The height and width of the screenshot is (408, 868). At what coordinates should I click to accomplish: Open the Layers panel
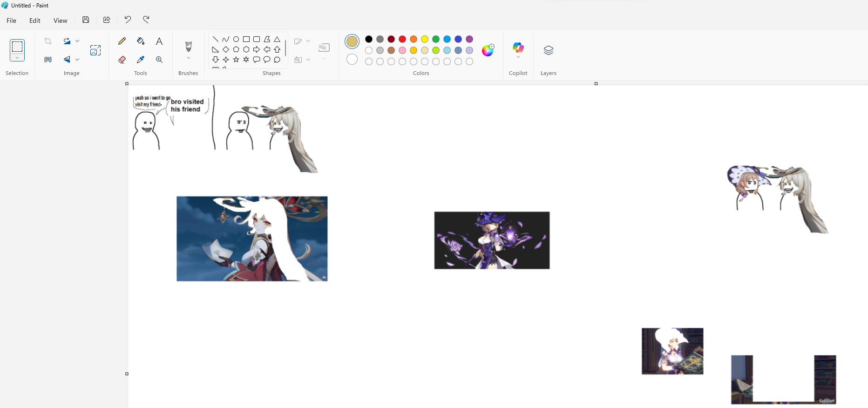tap(549, 50)
